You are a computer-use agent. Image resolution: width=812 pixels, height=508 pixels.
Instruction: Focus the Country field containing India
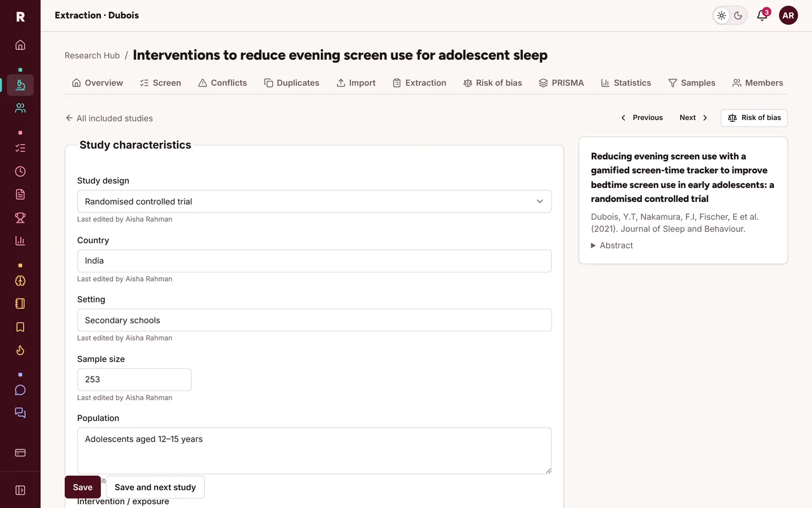point(315,261)
